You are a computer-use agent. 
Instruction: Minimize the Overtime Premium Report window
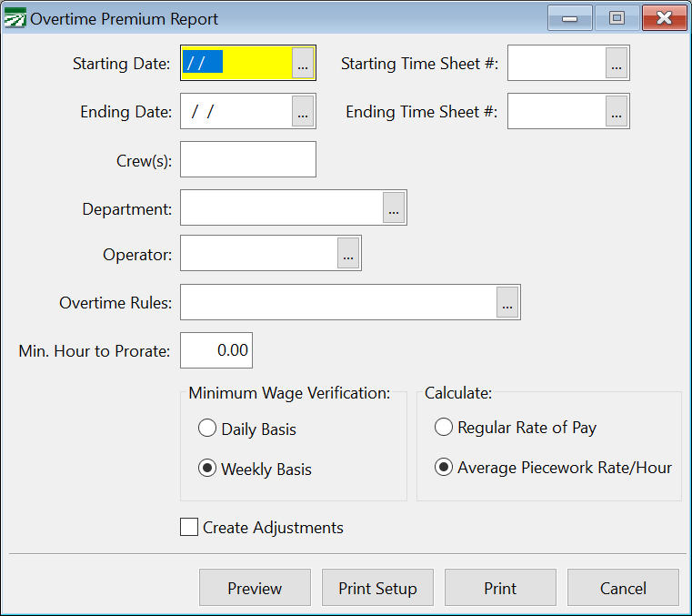coord(570,17)
